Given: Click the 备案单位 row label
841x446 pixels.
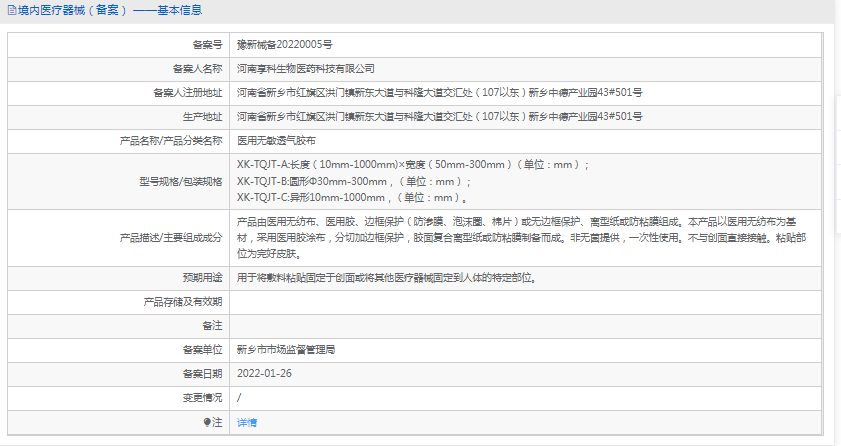Looking at the screenshot, I should 203,350.
